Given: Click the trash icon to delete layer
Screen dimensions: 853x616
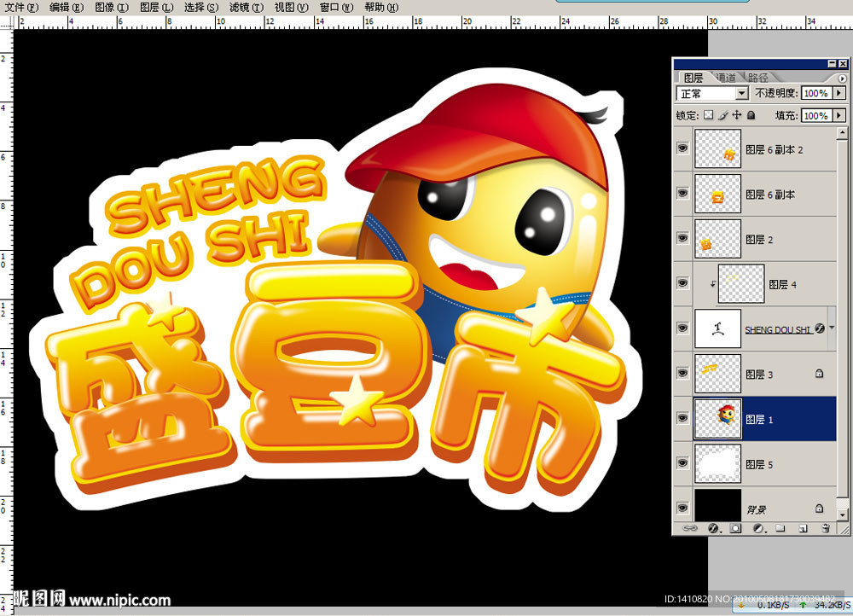Looking at the screenshot, I should click(825, 530).
